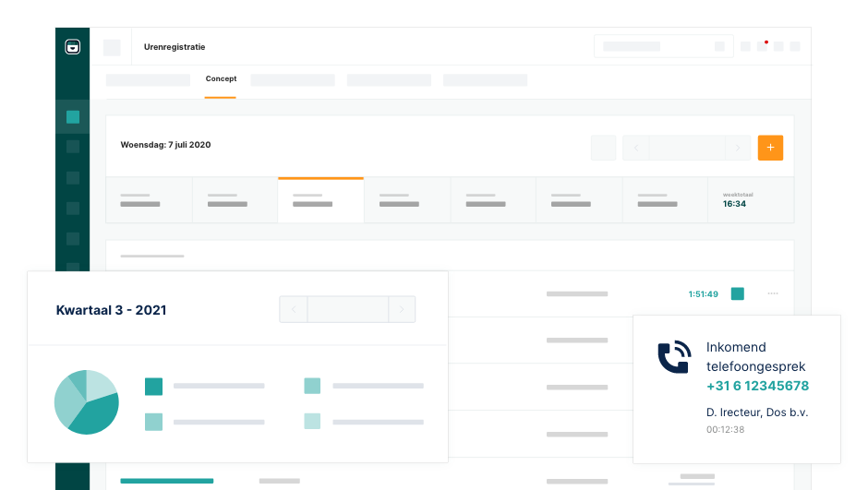The width and height of the screenshot is (868, 490).
Task: Click the dark teal legend color swatch
Action: 153,387
